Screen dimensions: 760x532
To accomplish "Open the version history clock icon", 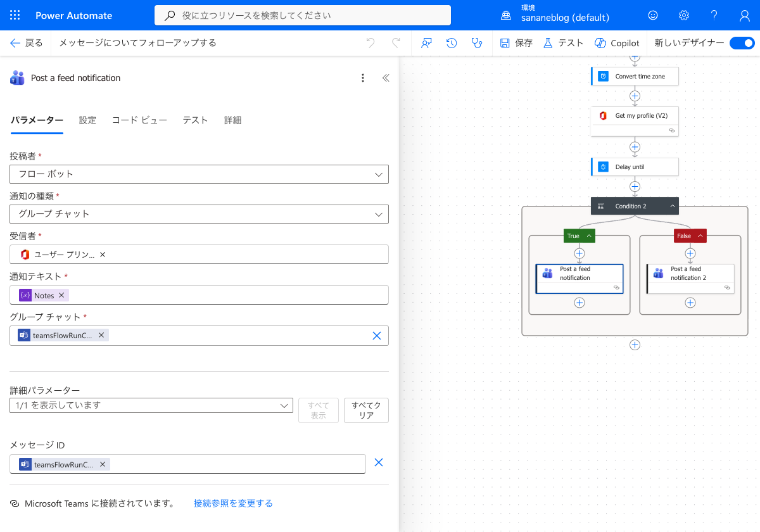I will tap(452, 43).
